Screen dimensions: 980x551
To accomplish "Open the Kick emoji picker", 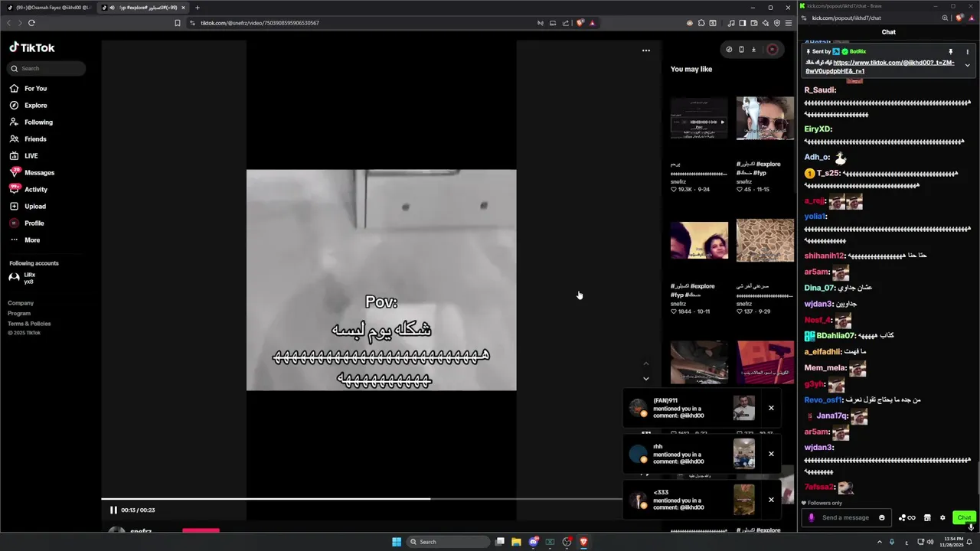I will (882, 517).
